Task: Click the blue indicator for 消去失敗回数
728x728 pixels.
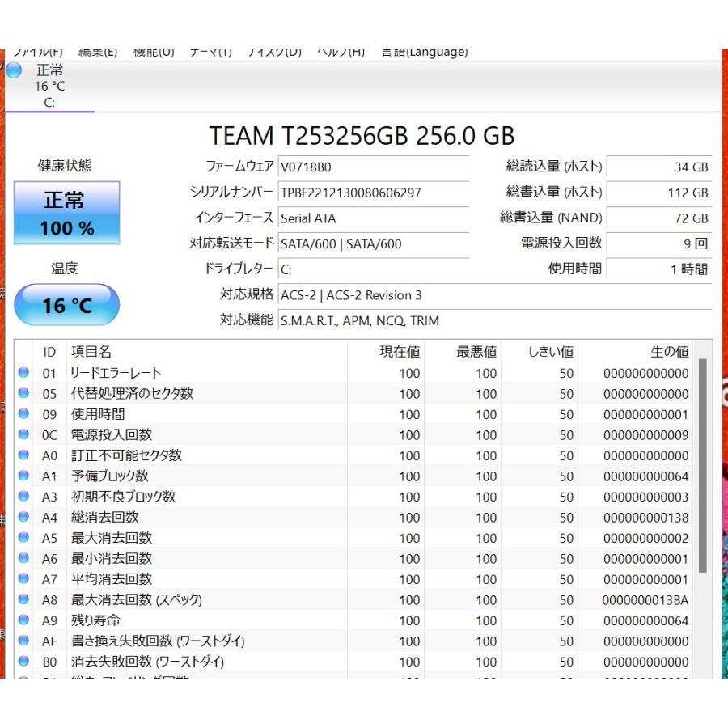Action: click(x=25, y=662)
